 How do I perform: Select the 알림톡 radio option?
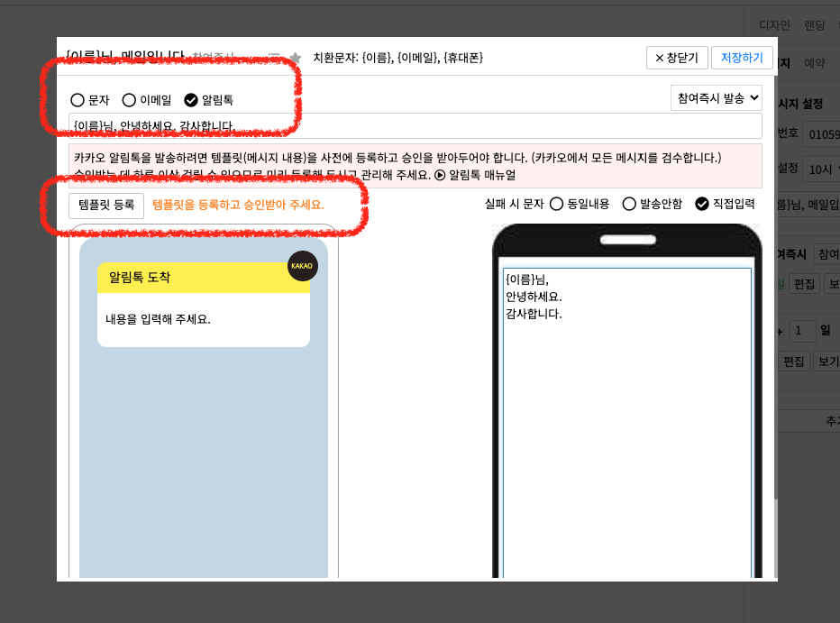pos(191,100)
